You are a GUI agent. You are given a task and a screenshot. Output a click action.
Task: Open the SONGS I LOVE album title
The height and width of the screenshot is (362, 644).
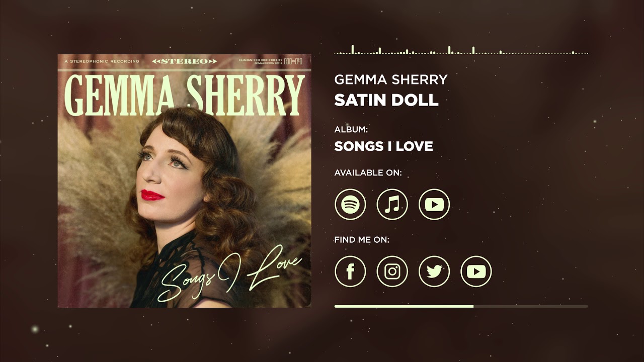383,146
